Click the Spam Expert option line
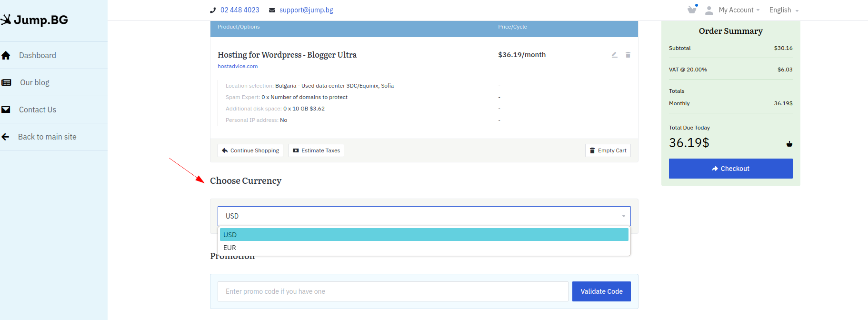Screen dimensions: 868x320 point(287,97)
